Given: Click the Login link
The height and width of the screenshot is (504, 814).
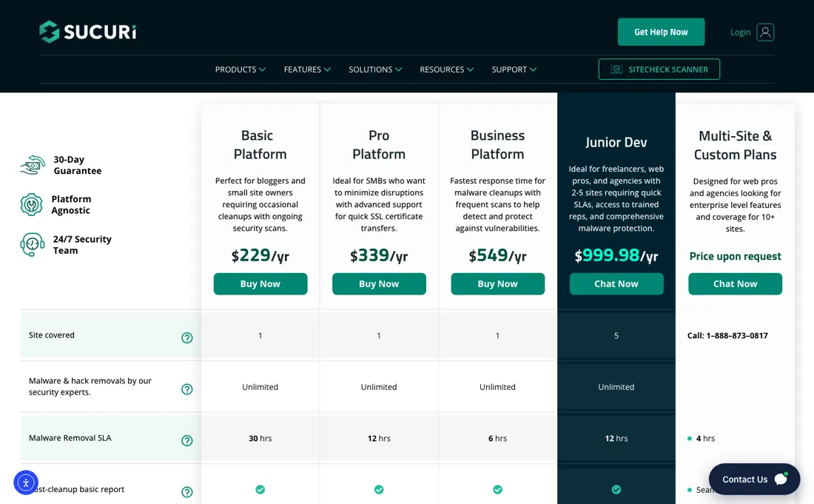Looking at the screenshot, I should [740, 32].
